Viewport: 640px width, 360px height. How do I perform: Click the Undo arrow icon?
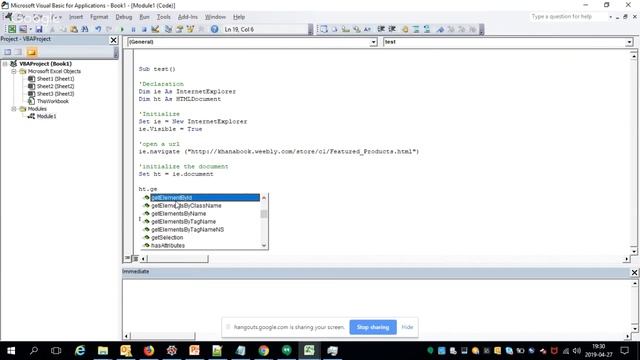[x=98, y=29]
